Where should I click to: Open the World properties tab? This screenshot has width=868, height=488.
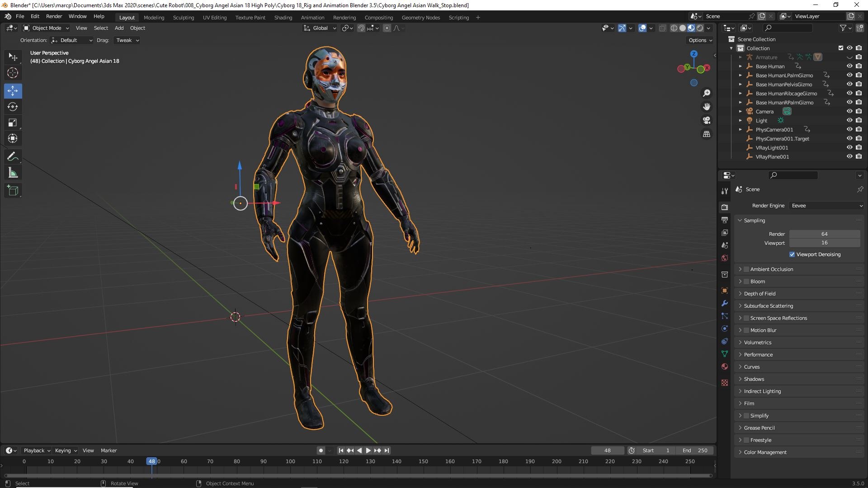[725, 258]
